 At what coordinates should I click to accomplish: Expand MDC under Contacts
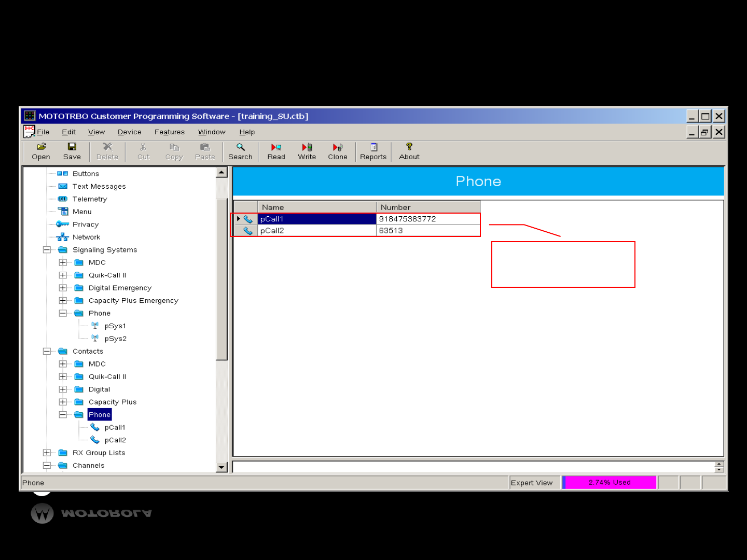(x=63, y=364)
